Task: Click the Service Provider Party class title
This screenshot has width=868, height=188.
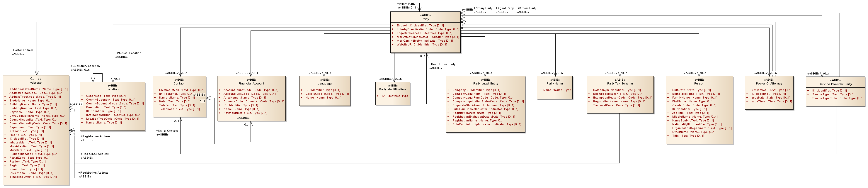Action: [x=835, y=84]
